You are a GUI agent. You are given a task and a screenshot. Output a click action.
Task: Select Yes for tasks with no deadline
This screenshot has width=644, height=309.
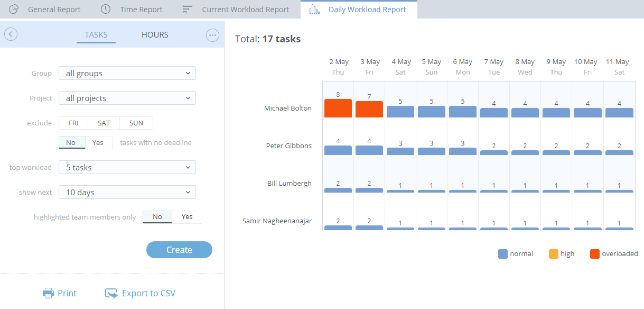98,142
